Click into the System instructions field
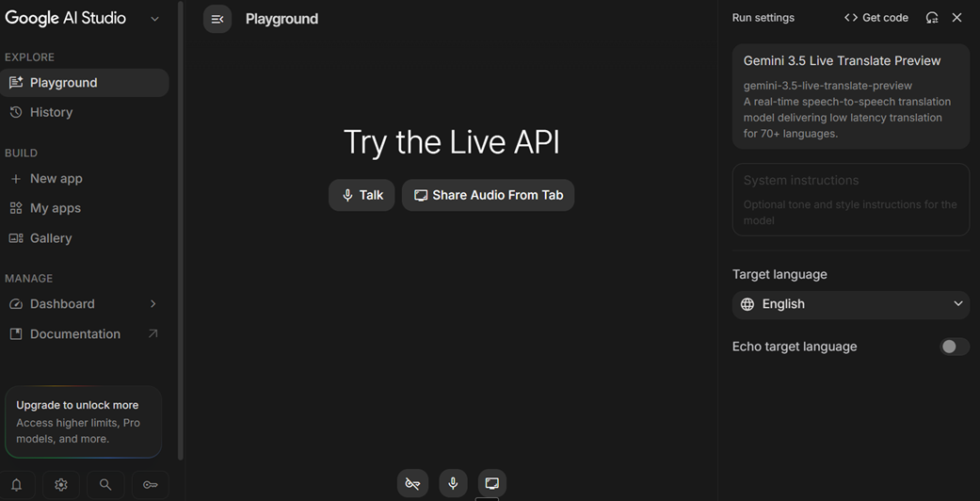This screenshot has width=980, height=501. [x=851, y=200]
